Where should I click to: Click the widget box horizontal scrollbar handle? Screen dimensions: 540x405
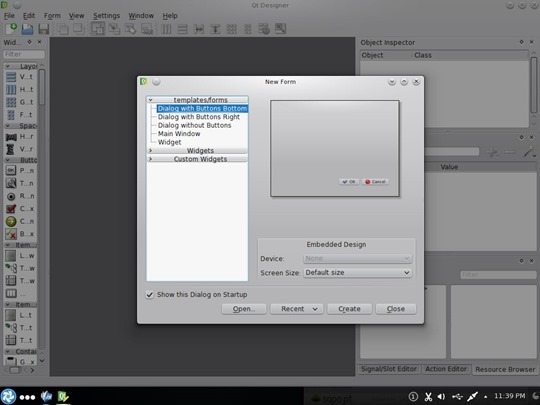pos(15,370)
